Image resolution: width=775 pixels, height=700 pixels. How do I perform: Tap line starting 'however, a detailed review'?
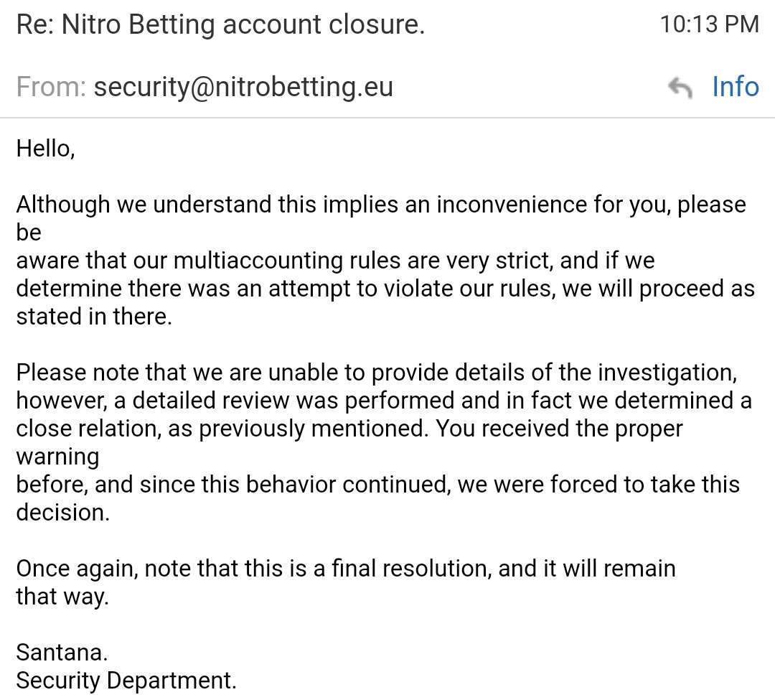(x=383, y=400)
